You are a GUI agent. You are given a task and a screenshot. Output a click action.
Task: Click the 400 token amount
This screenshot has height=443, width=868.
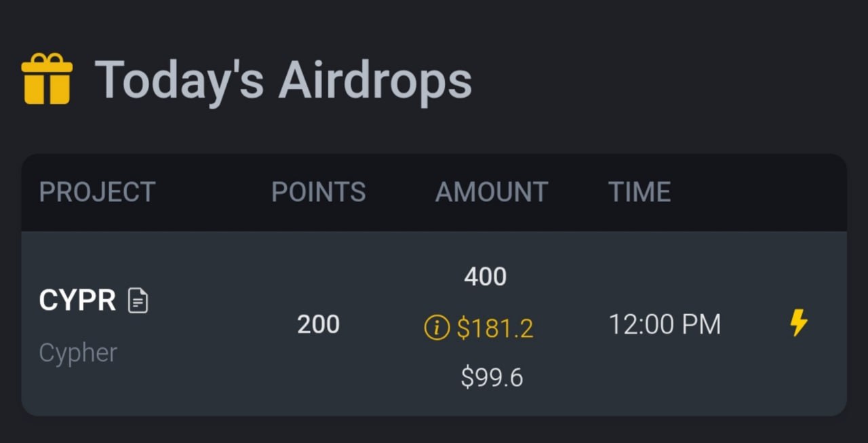485,277
